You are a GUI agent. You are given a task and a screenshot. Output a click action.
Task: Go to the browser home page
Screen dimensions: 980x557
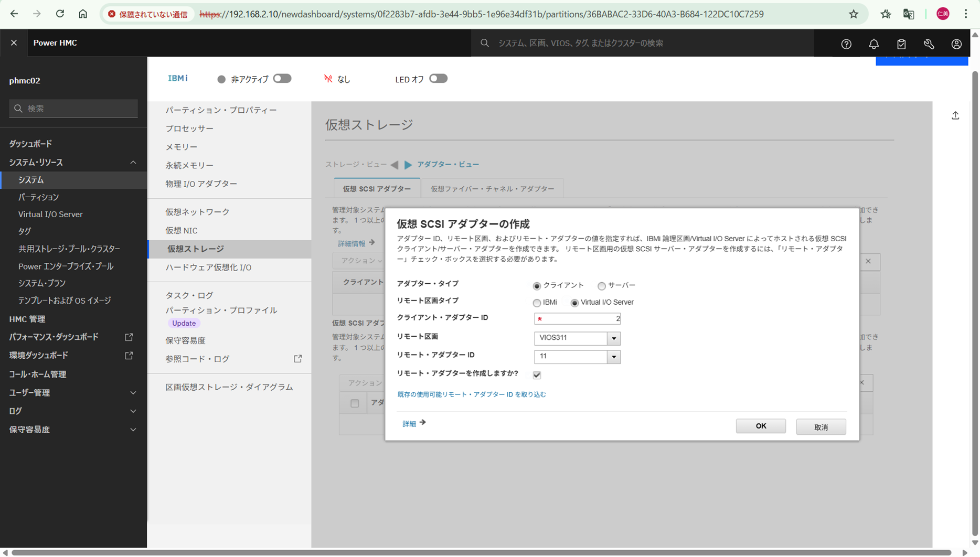[x=83, y=14]
